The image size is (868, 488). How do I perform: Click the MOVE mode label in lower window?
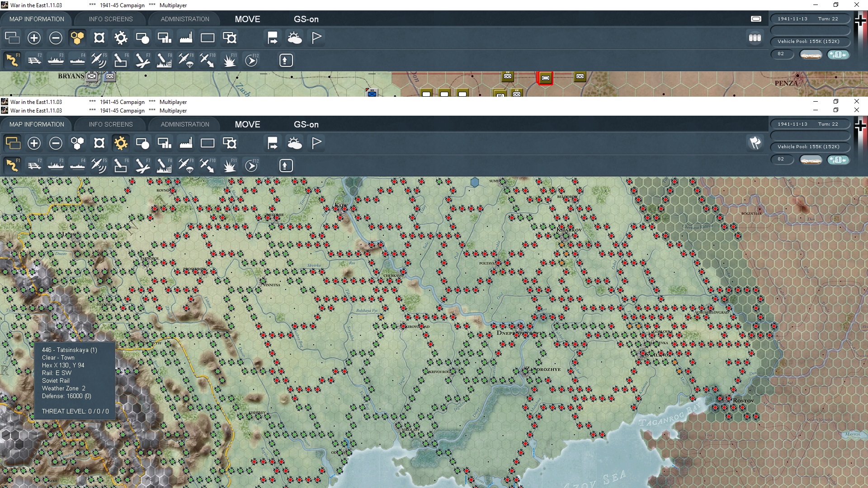click(247, 124)
